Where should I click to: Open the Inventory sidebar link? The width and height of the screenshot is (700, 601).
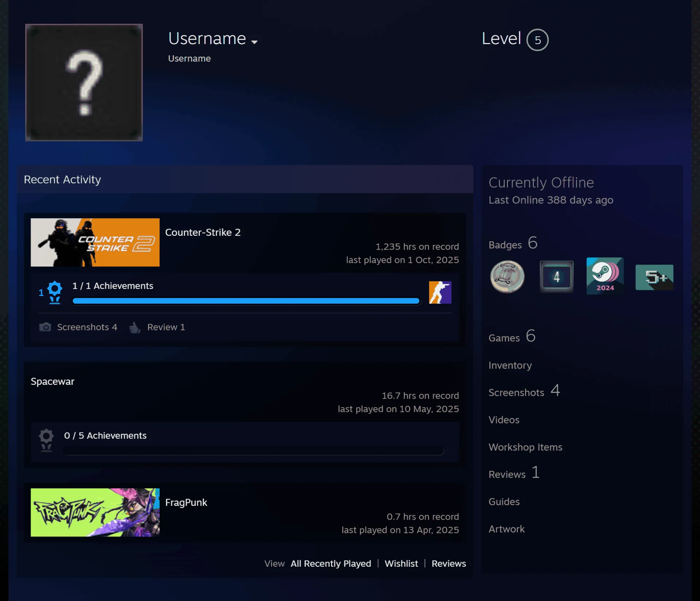pyautogui.click(x=510, y=365)
